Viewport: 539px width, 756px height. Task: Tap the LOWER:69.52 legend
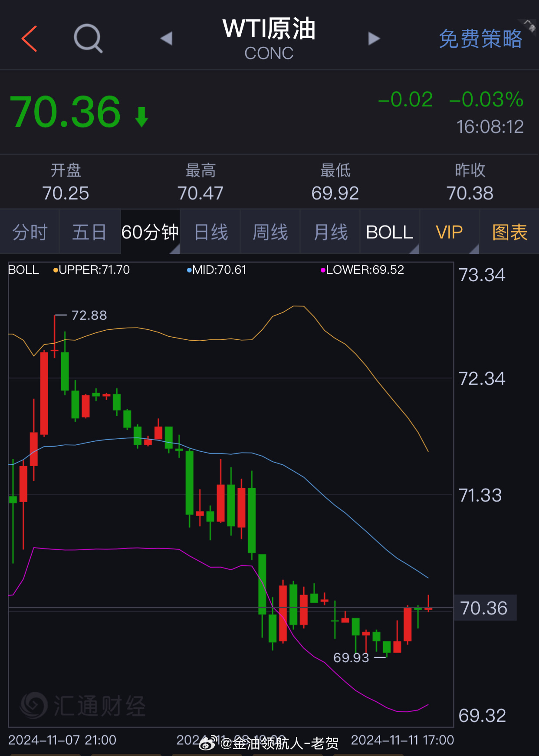[362, 270]
